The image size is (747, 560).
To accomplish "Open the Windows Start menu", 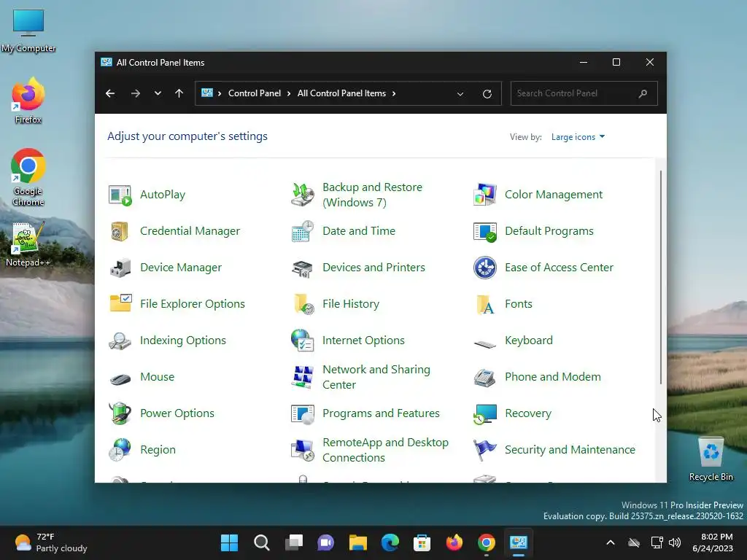I will click(229, 542).
